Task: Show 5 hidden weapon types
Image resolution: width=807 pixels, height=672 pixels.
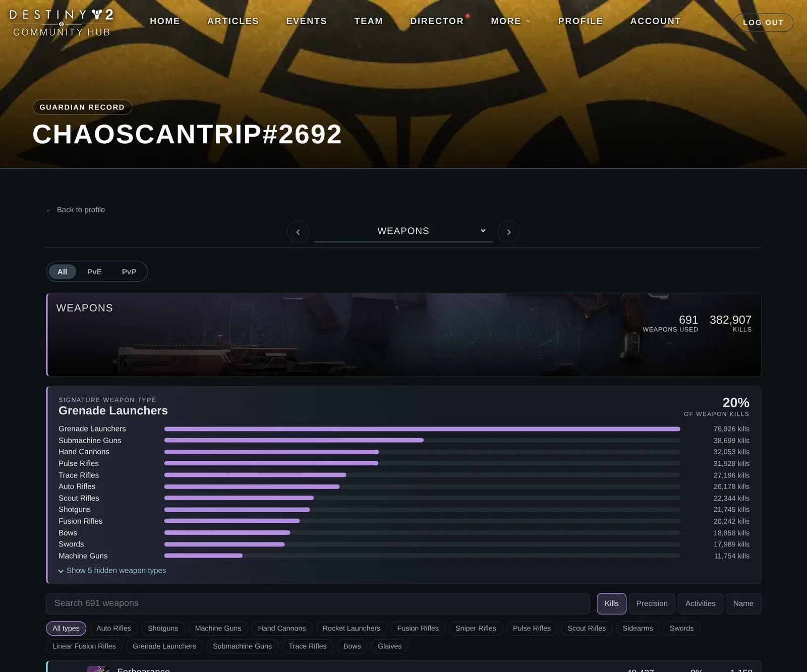Action: coord(112,571)
